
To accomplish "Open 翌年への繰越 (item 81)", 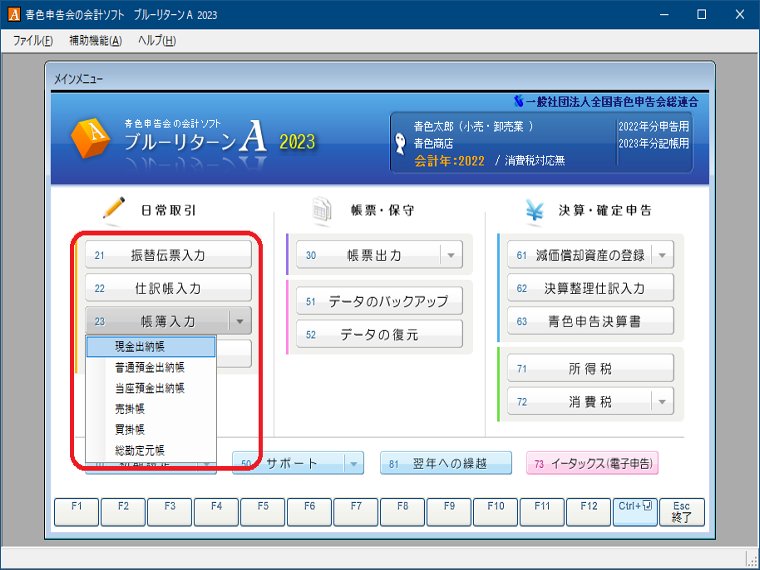I will click(x=446, y=463).
